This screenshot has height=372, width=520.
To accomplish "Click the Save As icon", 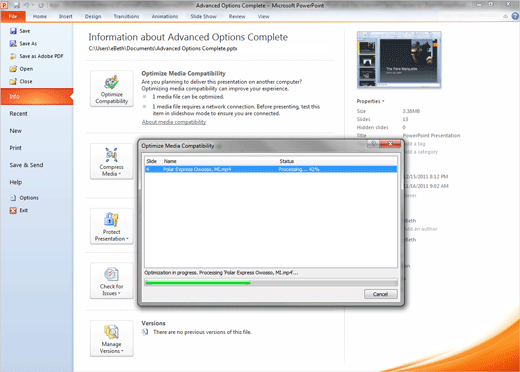I will [x=13, y=44].
